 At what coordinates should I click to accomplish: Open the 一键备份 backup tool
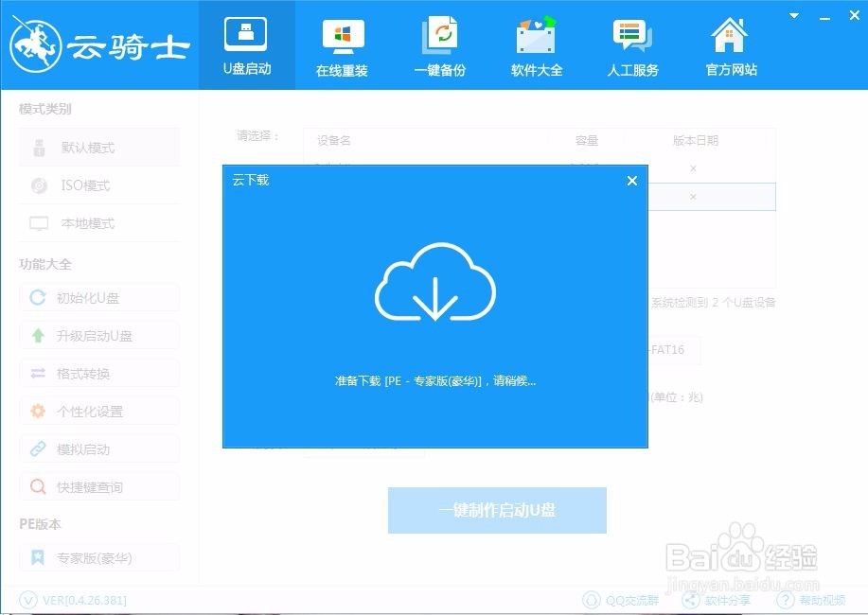pos(440,44)
